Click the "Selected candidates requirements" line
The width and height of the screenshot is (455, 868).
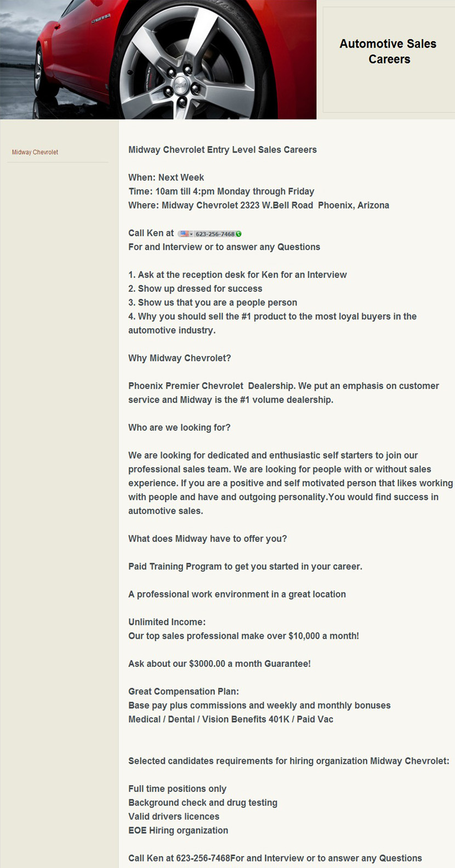pos(289,761)
